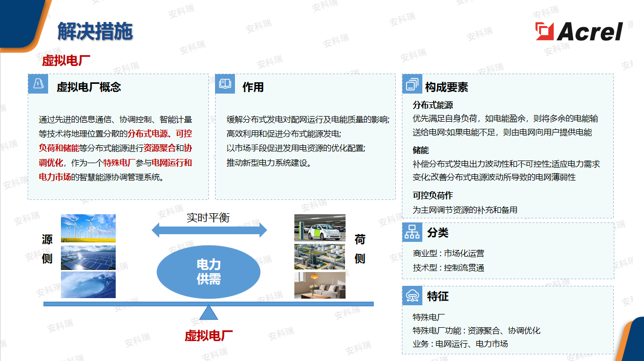The width and height of the screenshot is (644, 361).
Task: Click the red subtitle 虚拟电厂 under the title
Action: pyautogui.click(x=66, y=61)
